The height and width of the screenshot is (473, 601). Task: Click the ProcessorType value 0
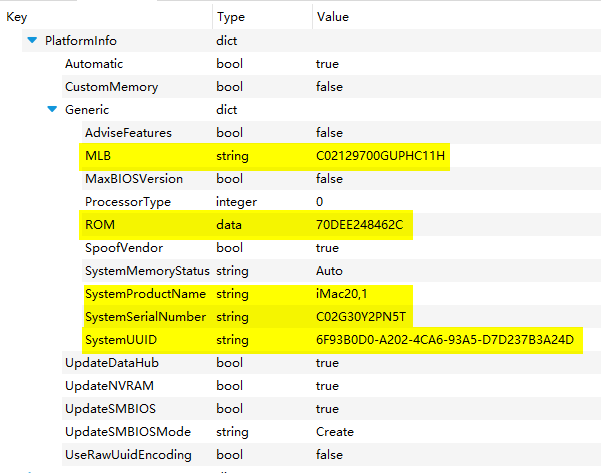coord(320,202)
